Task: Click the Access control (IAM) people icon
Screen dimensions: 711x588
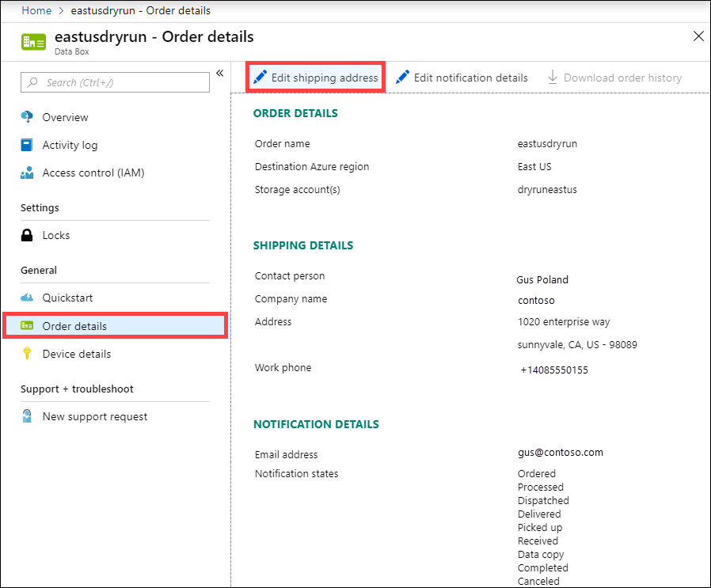Action: (25, 173)
